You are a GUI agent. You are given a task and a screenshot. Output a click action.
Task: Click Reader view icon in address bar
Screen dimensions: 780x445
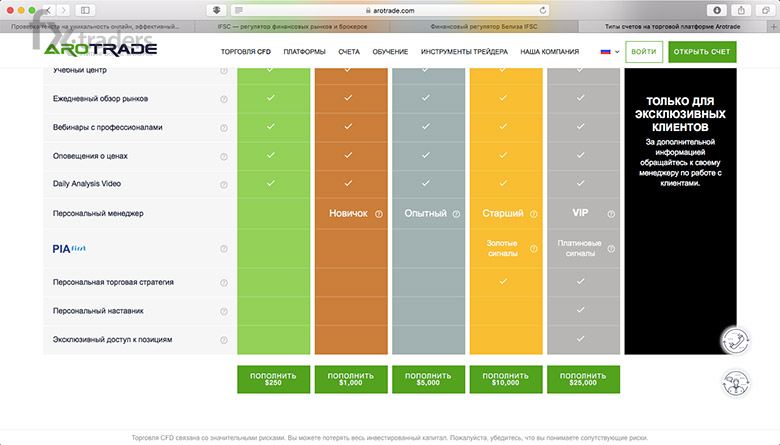click(x=239, y=10)
